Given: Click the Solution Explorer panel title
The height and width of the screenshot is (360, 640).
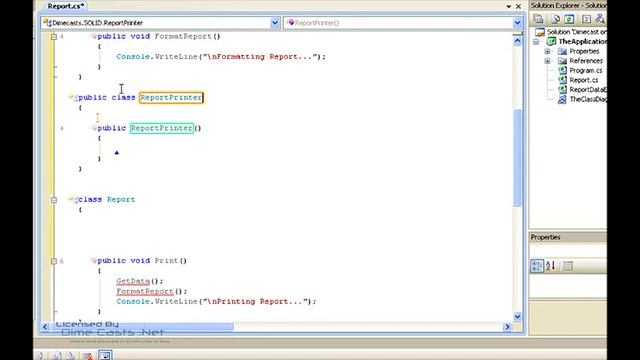Looking at the screenshot, I should (568, 5).
